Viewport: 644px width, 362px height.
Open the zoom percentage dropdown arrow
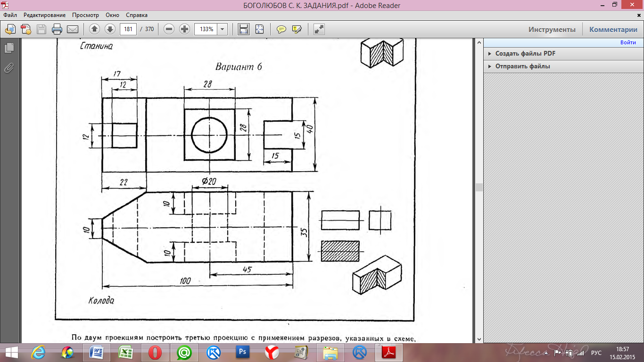click(223, 29)
